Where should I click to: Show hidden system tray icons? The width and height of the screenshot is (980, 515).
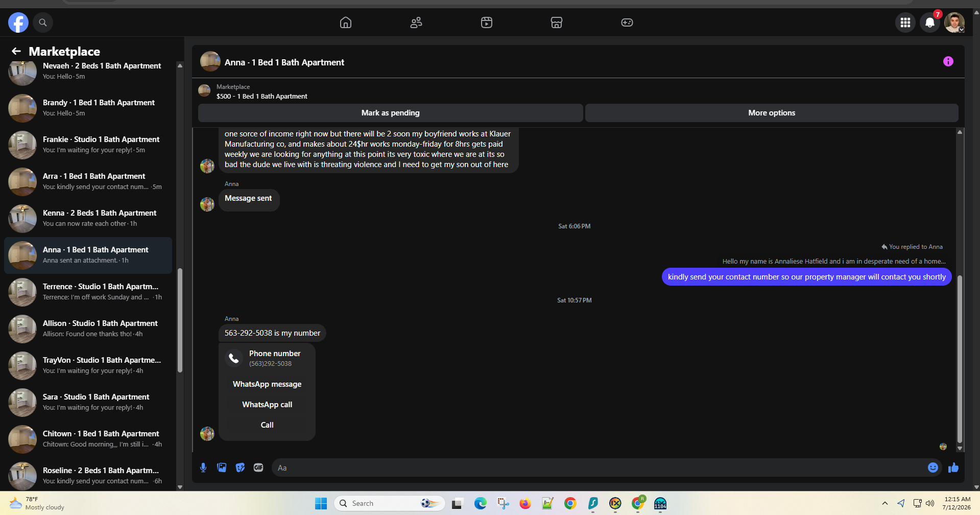[x=885, y=503]
